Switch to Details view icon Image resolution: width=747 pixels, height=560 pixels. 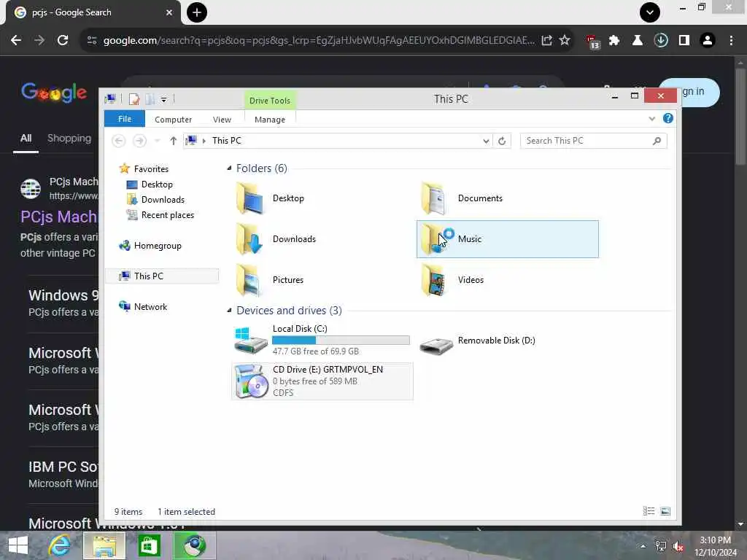(x=649, y=511)
